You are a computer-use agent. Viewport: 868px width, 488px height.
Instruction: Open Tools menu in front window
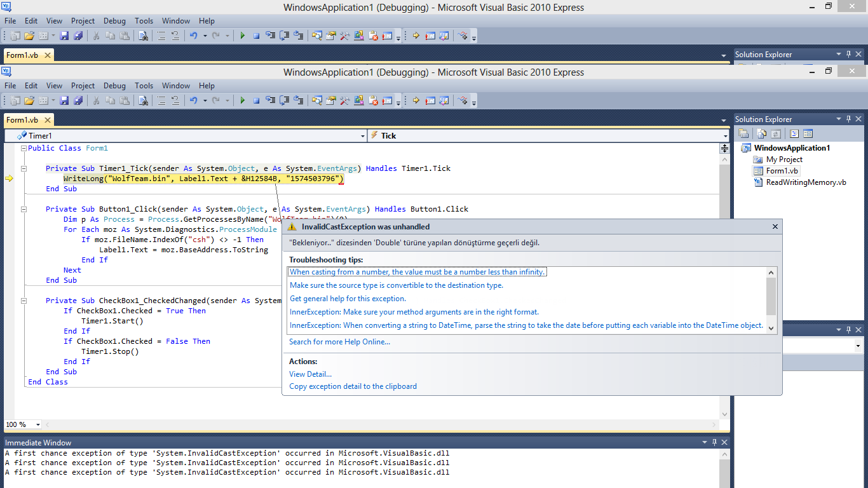click(144, 86)
